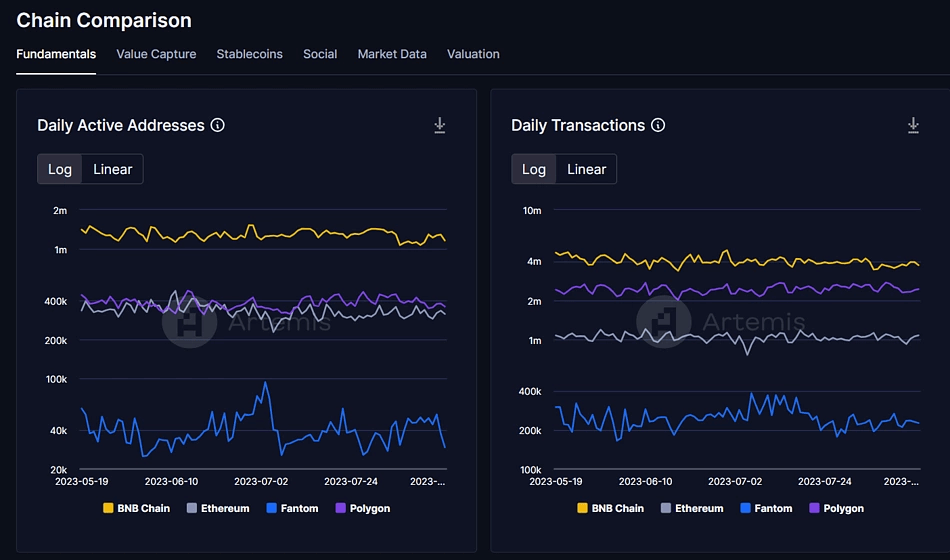Screen dimensions: 950x560
Task: Toggle BNB Chain legend swatch in Active Addresses
Action: pos(108,508)
